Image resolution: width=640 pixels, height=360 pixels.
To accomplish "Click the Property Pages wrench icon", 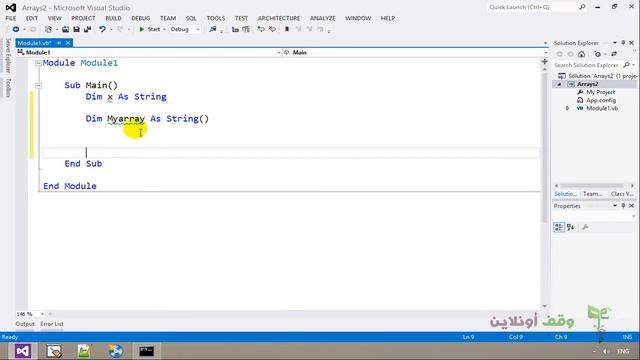I will tap(585, 227).
